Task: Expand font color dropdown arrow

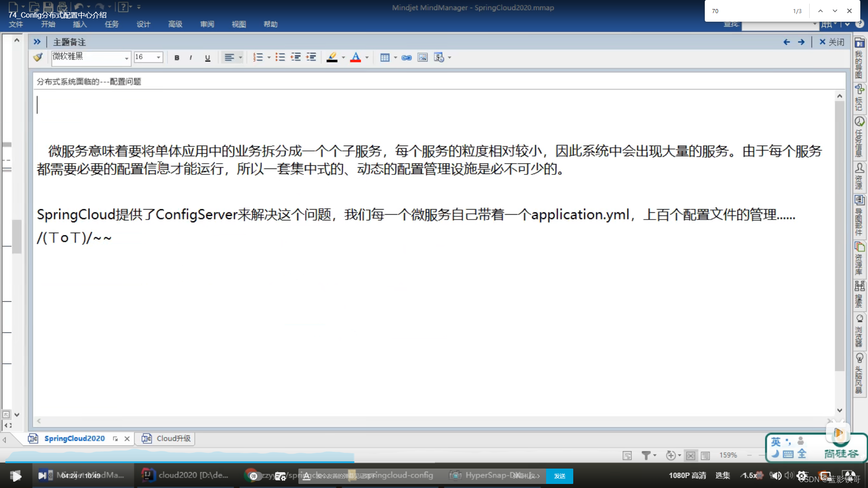Action: click(367, 58)
